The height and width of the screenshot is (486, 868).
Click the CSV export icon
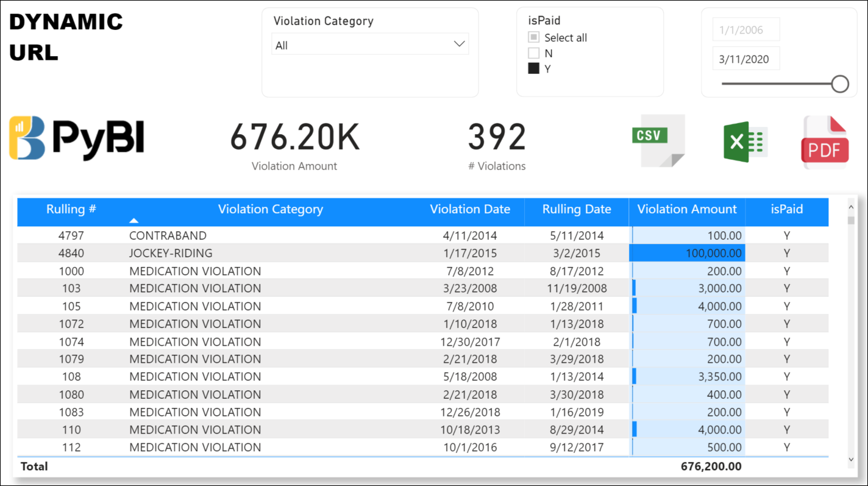(x=658, y=140)
